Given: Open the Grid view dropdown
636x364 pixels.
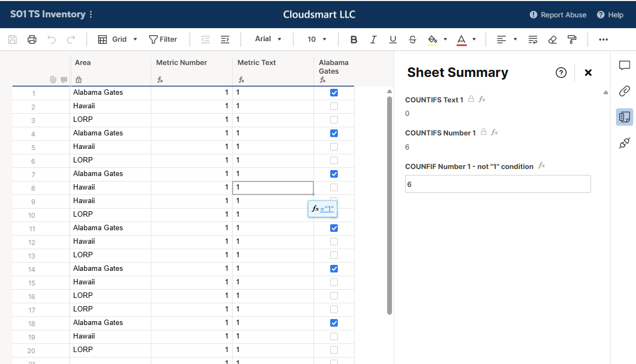Looking at the screenshot, I should (x=118, y=40).
